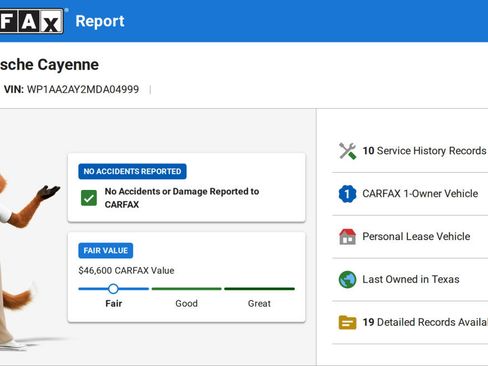Click the FAIR VALUE badge

(106, 251)
